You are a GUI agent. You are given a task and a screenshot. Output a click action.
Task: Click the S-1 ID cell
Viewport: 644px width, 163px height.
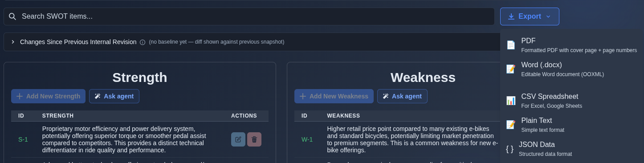tap(23, 139)
